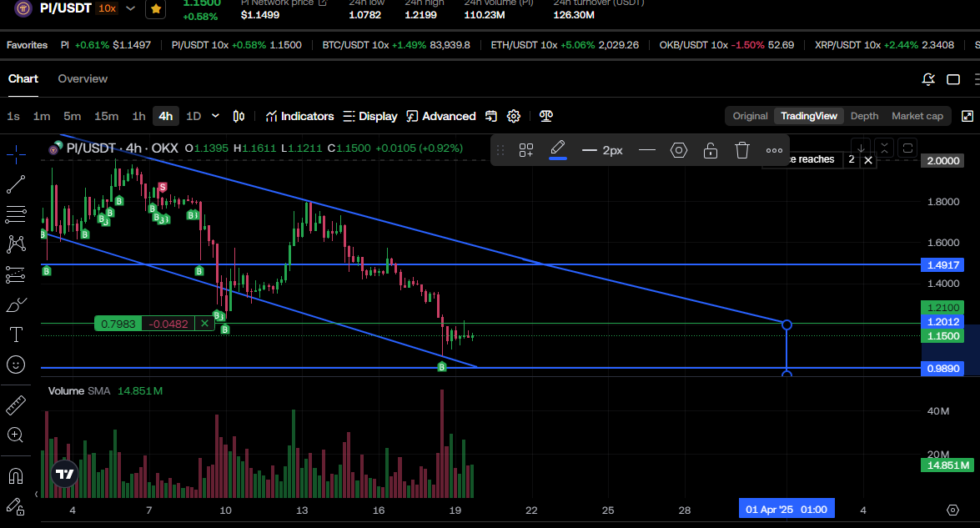Image resolution: width=980 pixels, height=528 pixels.
Task: Switch to Depth chart view
Action: click(x=864, y=116)
